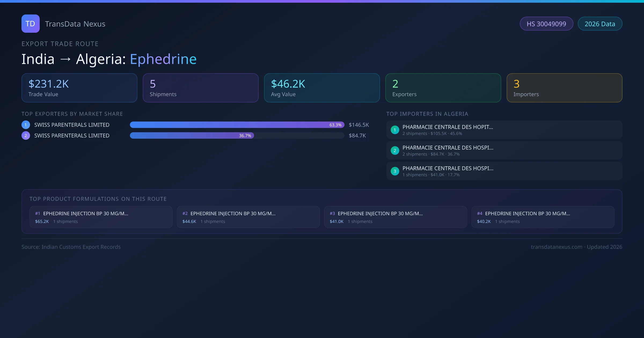
Task: Select the $231.2K Trade Value card
Action: pos(79,88)
